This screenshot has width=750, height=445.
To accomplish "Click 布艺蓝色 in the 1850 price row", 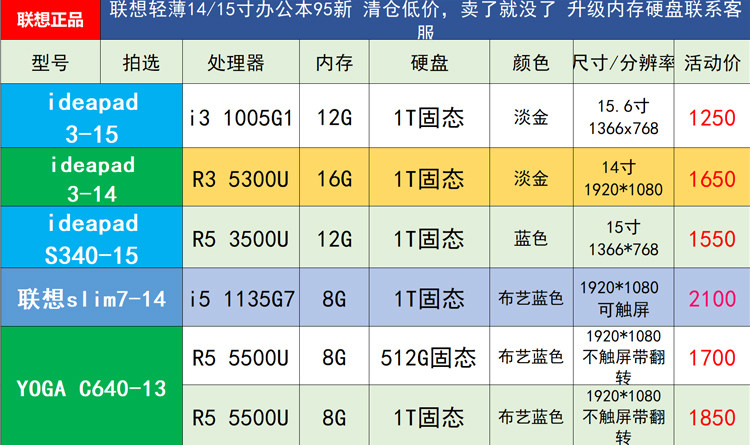I will pos(531,415).
